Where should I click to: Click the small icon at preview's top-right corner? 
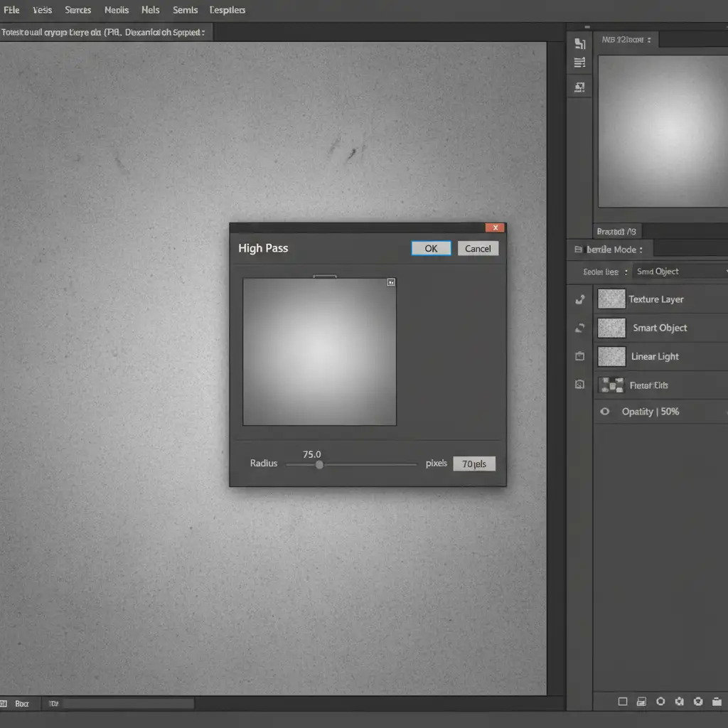390,282
